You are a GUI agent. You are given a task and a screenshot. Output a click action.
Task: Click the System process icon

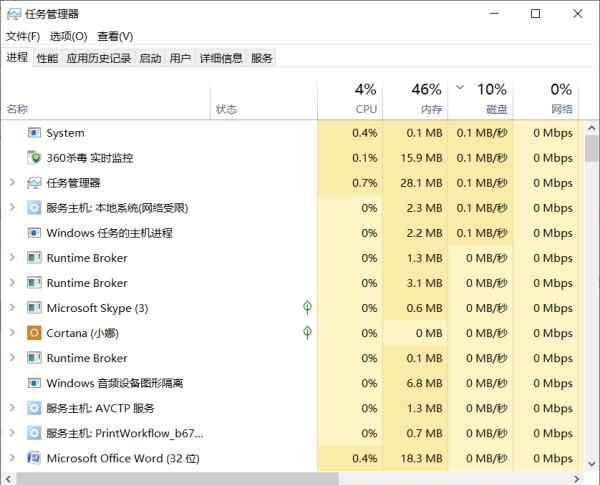(x=34, y=133)
